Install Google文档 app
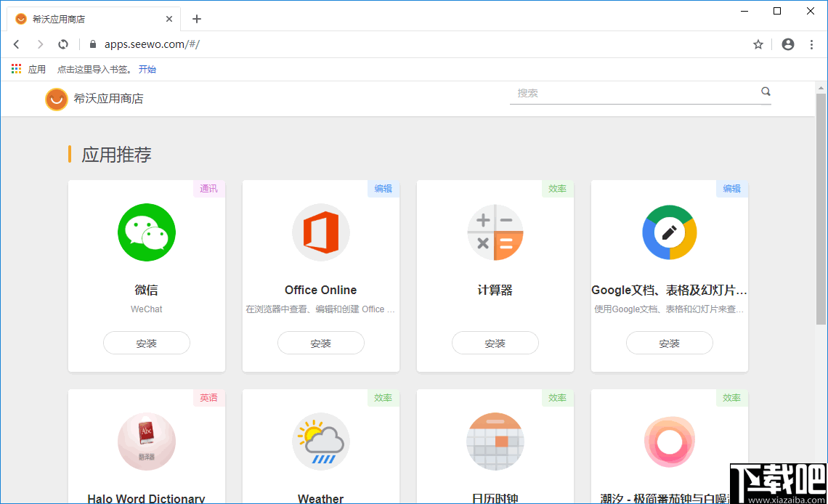 click(669, 343)
